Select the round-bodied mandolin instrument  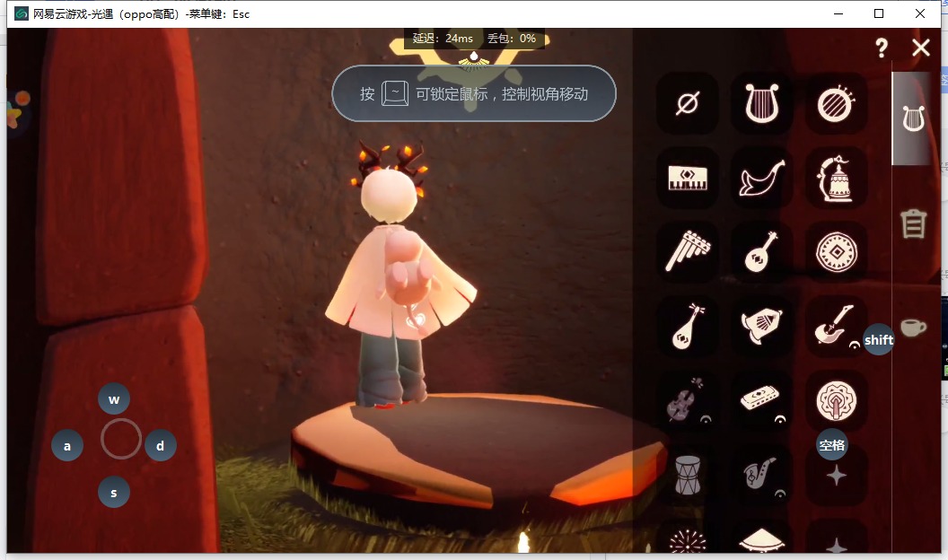click(x=762, y=252)
